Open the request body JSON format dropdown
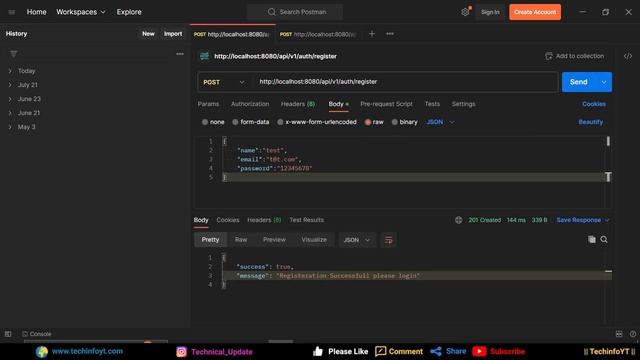Viewport: 640px width, 360px height. [x=440, y=122]
